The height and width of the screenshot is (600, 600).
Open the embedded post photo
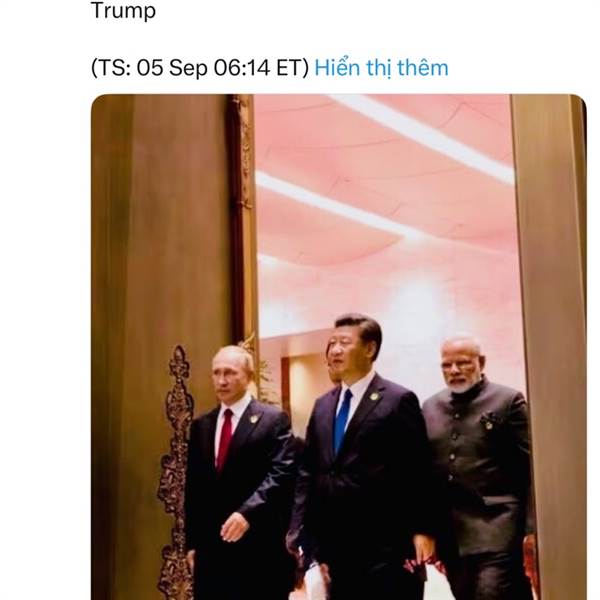pyautogui.click(x=339, y=347)
